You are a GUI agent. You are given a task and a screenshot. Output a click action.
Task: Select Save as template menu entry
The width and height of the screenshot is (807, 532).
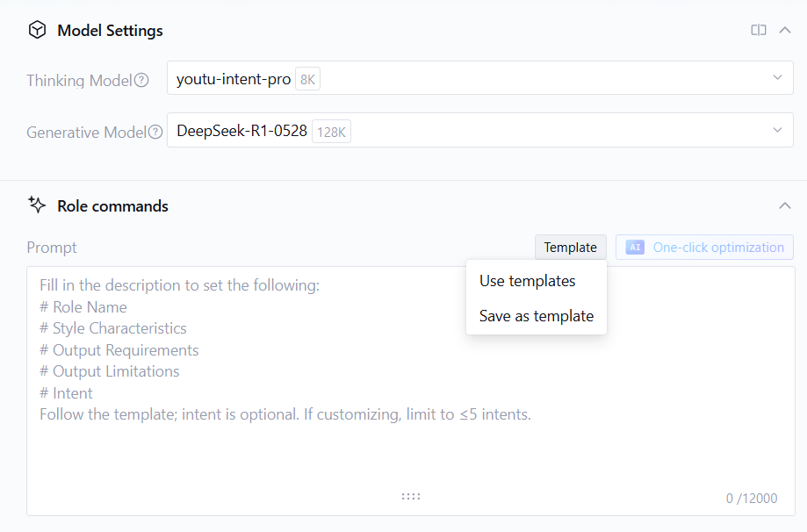(537, 316)
